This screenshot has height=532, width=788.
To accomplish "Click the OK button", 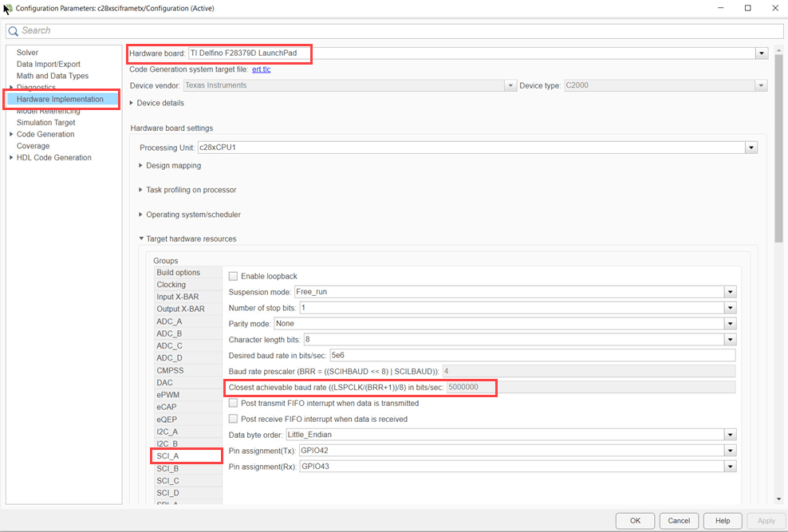I will (x=635, y=521).
